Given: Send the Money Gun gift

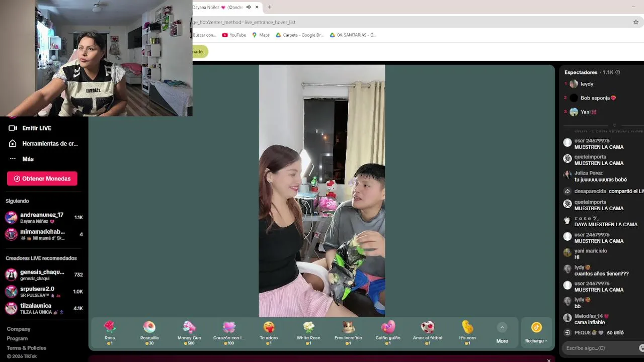Looking at the screenshot, I should click(189, 333).
